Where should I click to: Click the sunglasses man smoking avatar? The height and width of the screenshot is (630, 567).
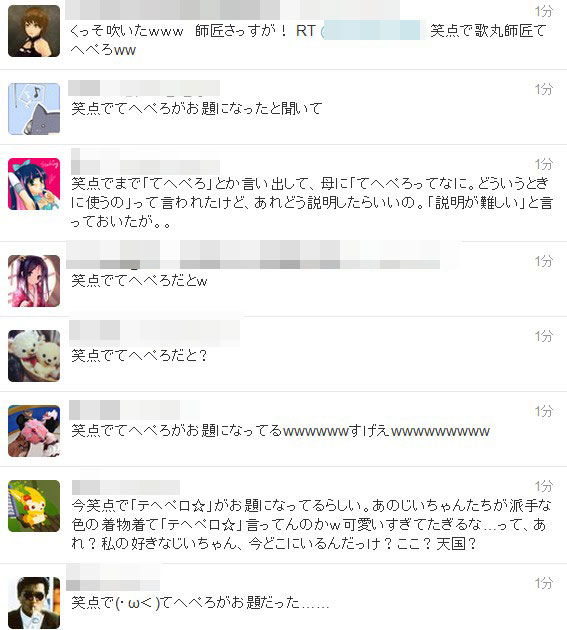[x=34, y=603]
